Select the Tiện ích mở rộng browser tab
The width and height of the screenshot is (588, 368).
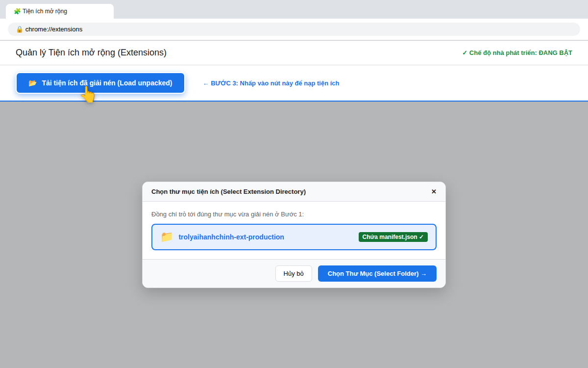tap(60, 11)
